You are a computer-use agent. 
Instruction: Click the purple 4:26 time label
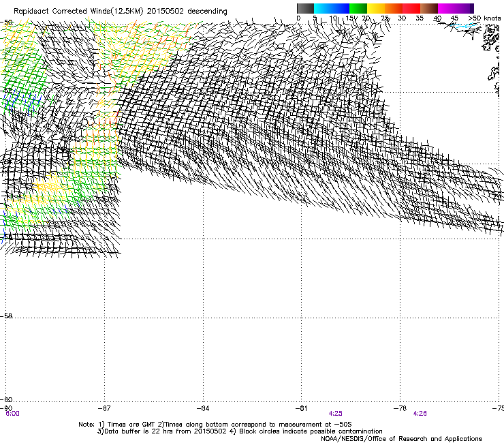coord(420,414)
